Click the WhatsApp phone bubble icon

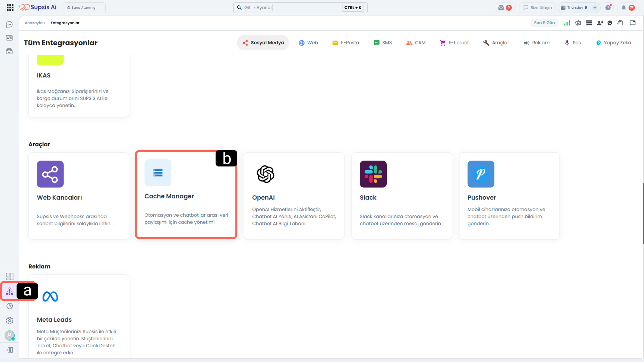(x=610, y=23)
